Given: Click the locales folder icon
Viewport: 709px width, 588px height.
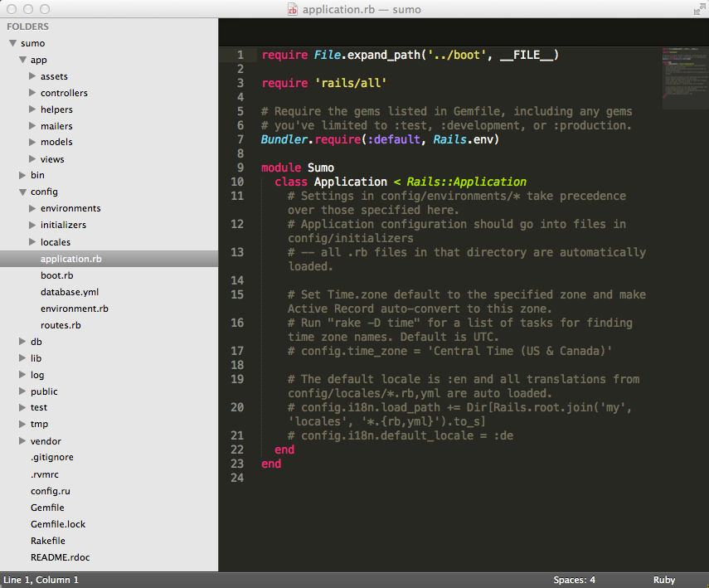Looking at the screenshot, I should 32,241.
